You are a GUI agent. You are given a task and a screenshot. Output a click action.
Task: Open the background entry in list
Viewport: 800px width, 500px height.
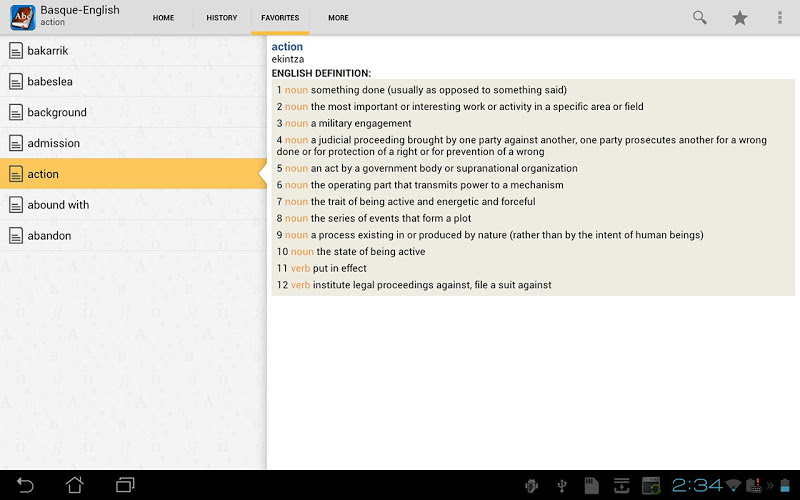(57, 113)
